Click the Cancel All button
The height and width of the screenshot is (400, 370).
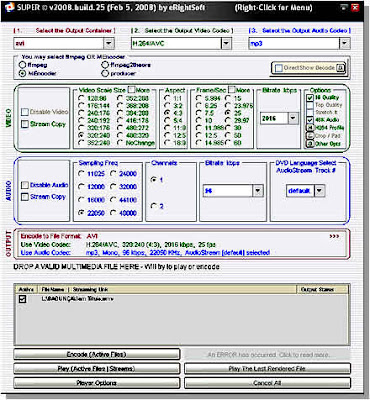point(267,383)
